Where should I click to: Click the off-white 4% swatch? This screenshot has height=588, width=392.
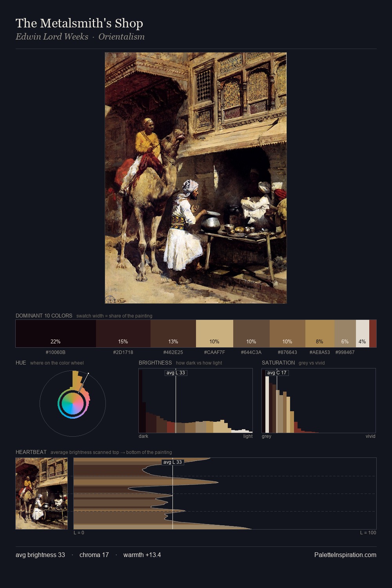pyautogui.click(x=363, y=334)
